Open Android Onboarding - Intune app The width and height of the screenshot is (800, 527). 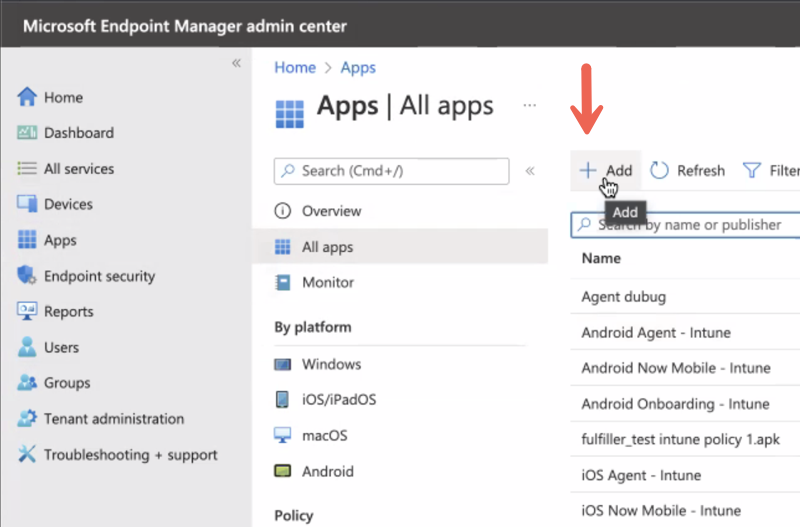(x=676, y=404)
